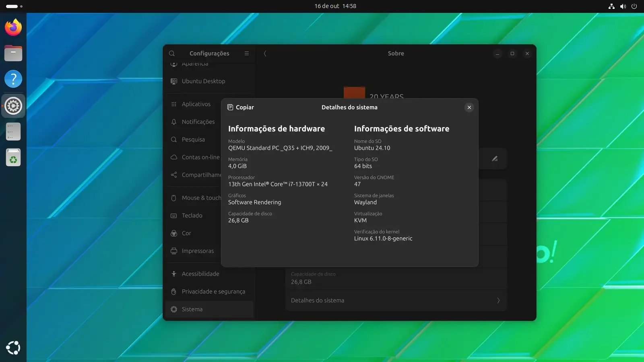Click the Settings icon in the dock
The image size is (644, 362).
click(13, 106)
